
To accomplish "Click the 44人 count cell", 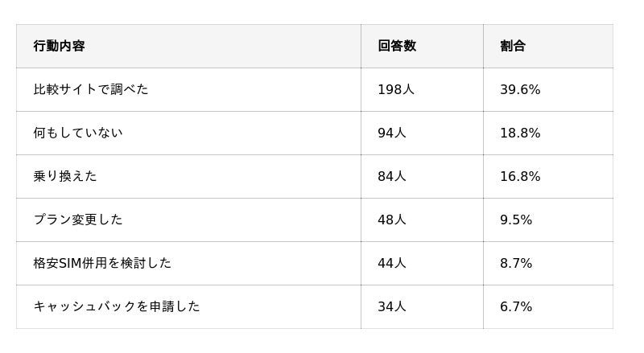I will pos(392,263).
